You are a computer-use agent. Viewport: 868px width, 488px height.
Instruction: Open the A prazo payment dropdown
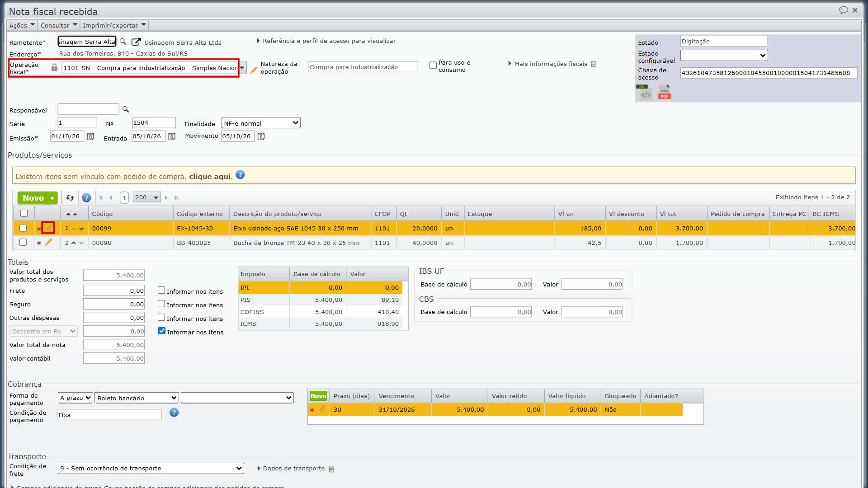point(75,398)
